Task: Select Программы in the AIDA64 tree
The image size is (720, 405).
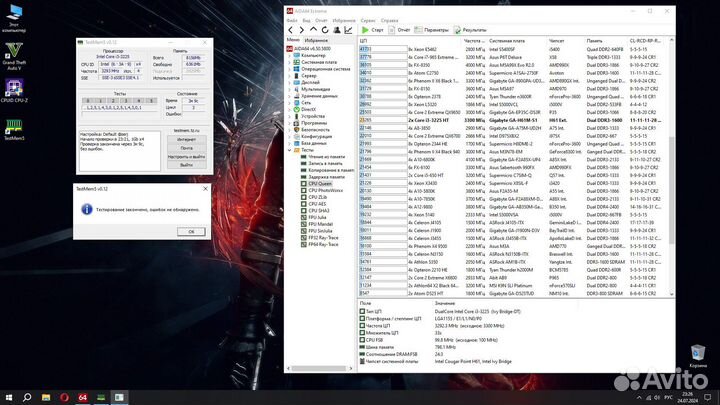Action: [314, 123]
